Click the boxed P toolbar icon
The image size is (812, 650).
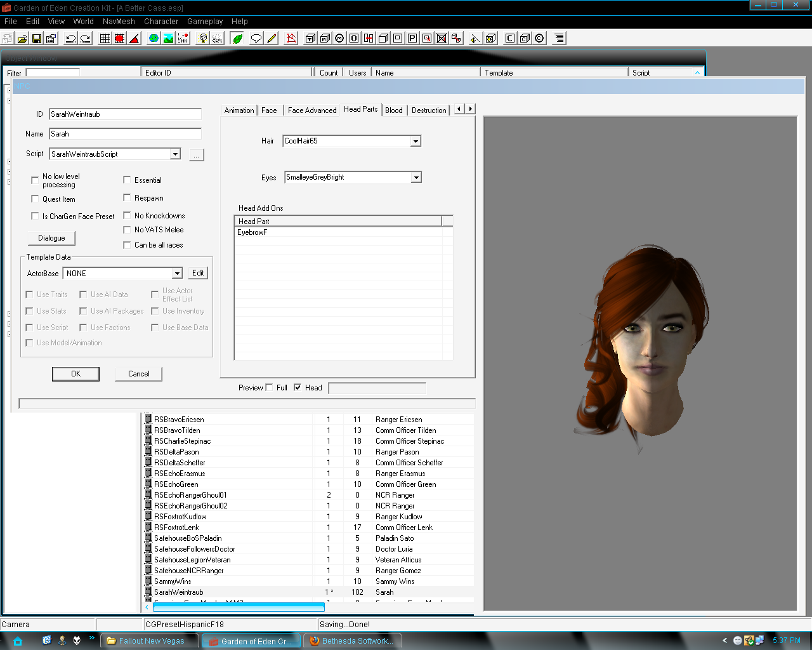(x=412, y=38)
